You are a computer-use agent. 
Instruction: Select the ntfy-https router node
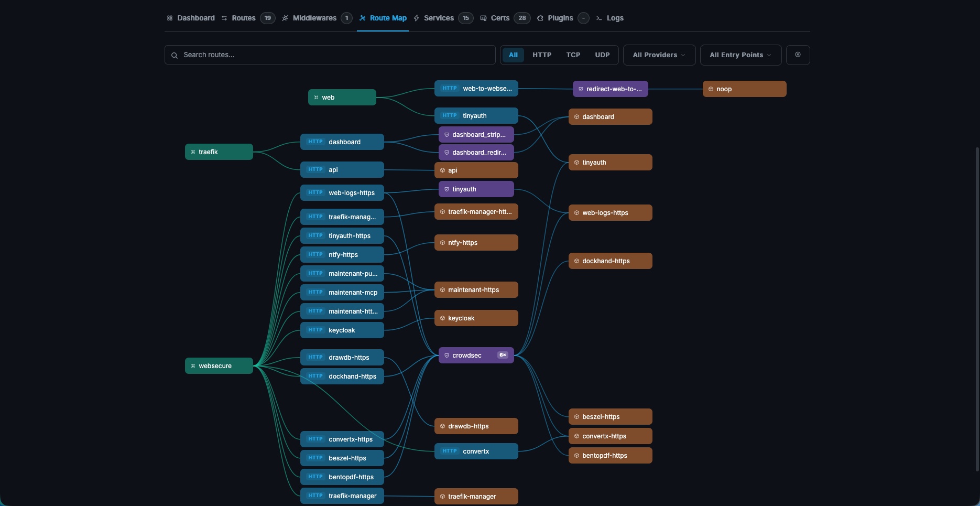click(x=342, y=254)
